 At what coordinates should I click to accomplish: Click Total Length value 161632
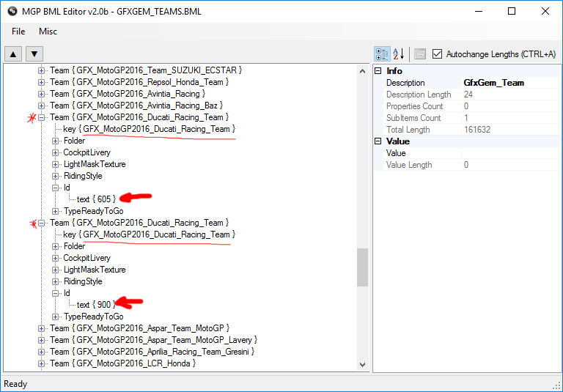coord(511,130)
